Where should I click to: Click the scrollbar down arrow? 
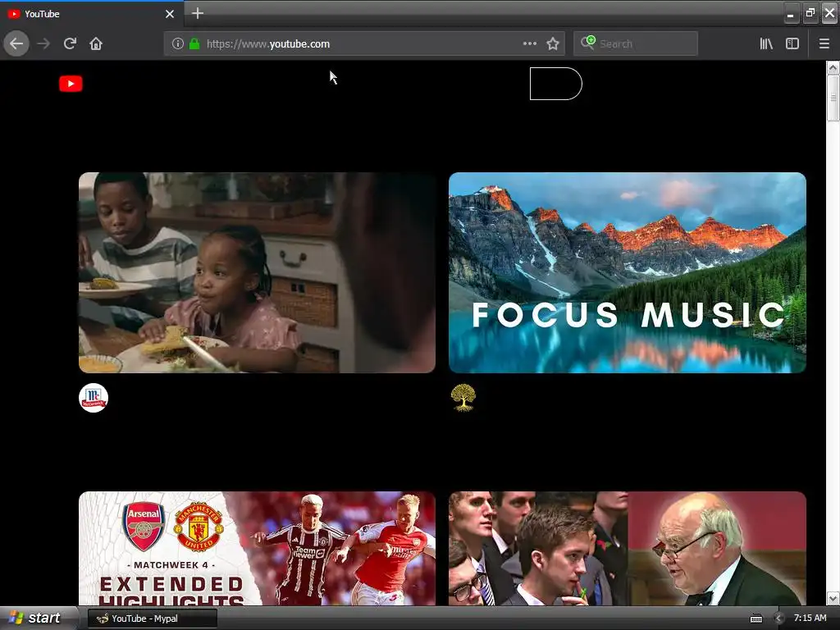tap(833, 598)
